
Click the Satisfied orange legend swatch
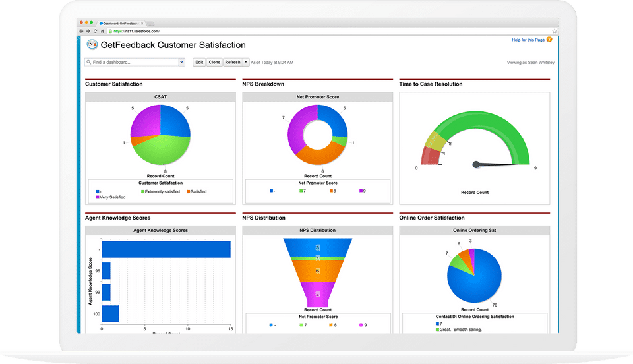pyautogui.click(x=188, y=192)
